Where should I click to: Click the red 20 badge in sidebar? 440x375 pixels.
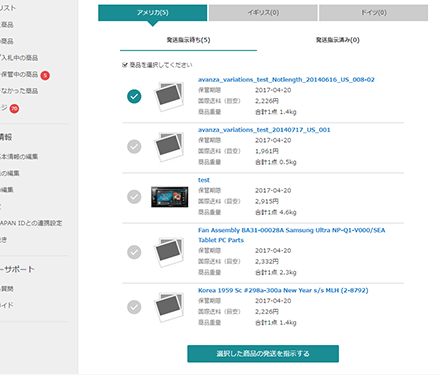[x=14, y=109]
